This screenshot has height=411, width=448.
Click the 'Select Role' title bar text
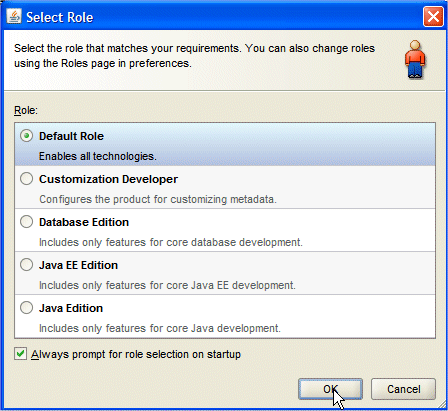pos(60,17)
